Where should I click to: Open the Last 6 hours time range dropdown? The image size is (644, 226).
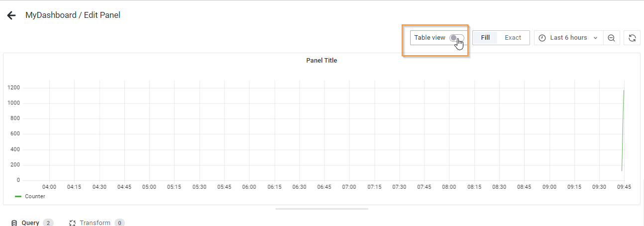pyautogui.click(x=568, y=38)
